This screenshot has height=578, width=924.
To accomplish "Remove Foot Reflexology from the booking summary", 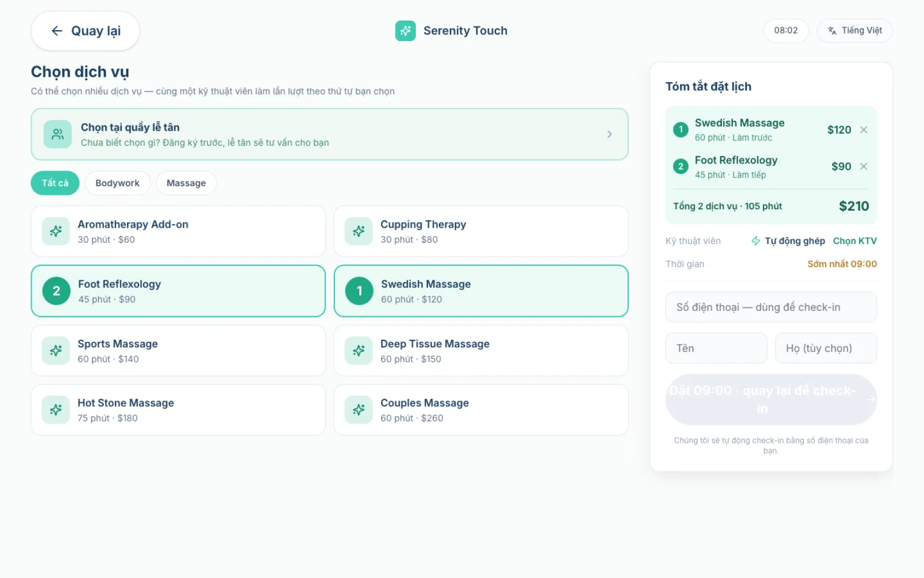I will (x=863, y=166).
